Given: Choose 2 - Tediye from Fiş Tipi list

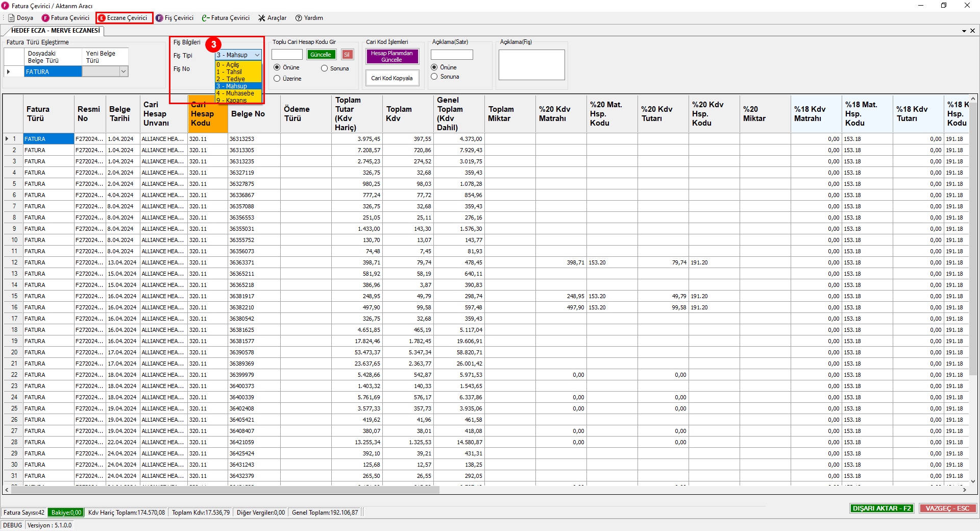Looking at the screenshot, I should 238,79.
